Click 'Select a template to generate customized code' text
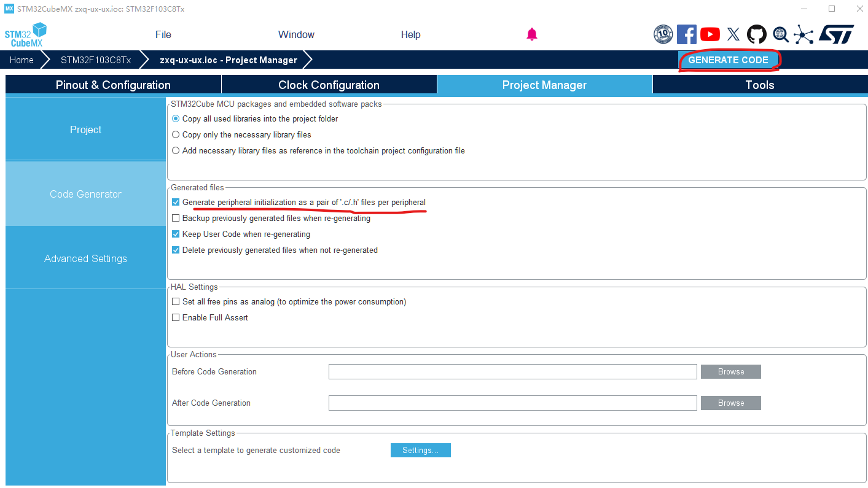The height and width of the screenshot is (488, 868). coord(256,450)
